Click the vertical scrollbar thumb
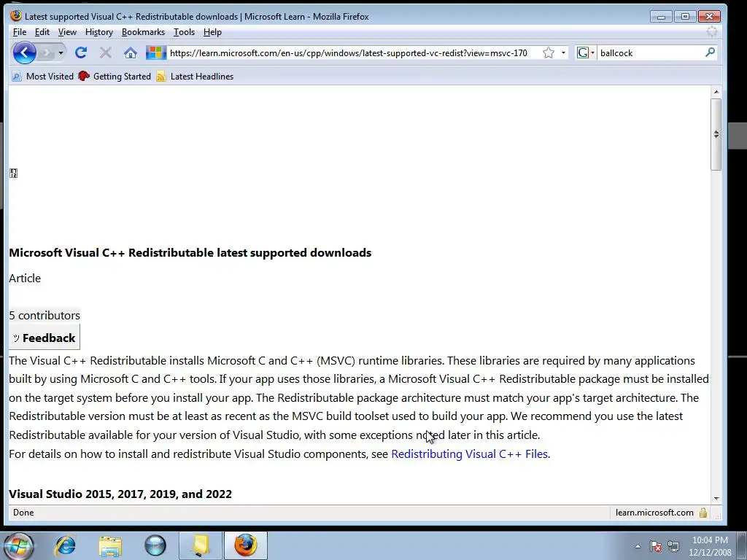Viewport: 747px width, 560px height. (716, 134)
